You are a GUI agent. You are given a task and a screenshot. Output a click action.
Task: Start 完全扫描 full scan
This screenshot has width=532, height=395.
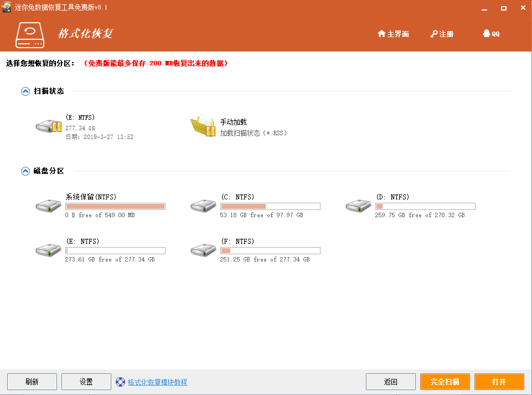445,382
